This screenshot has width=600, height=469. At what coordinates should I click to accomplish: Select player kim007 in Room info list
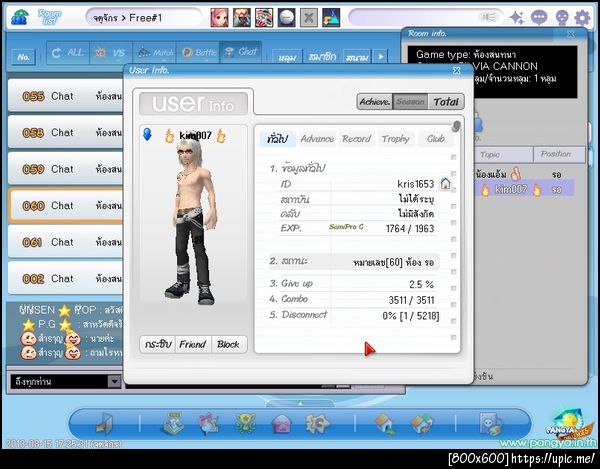[x=523, y=189]
